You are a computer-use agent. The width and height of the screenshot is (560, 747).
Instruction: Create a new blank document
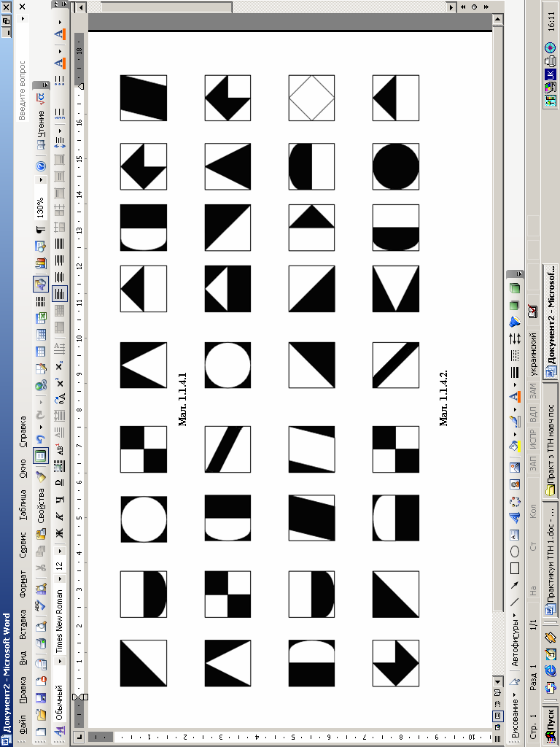(x=41, y=732)
